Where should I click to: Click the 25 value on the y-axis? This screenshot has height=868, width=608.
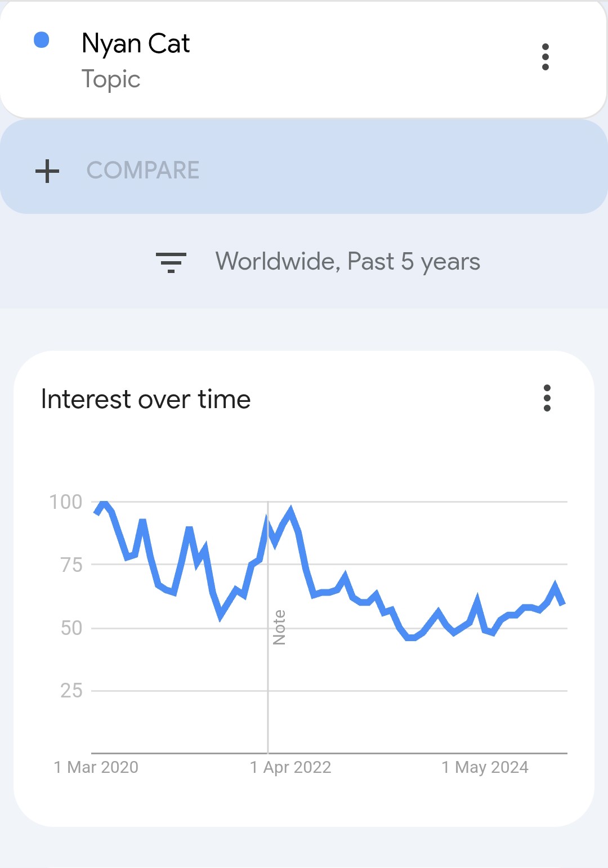pyautogui.click(x=71, y=691)
